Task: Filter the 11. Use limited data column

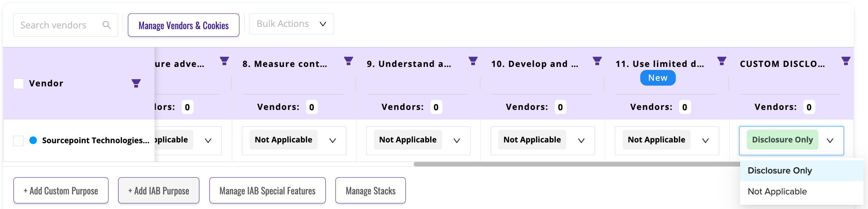Action: coord(722,61)
